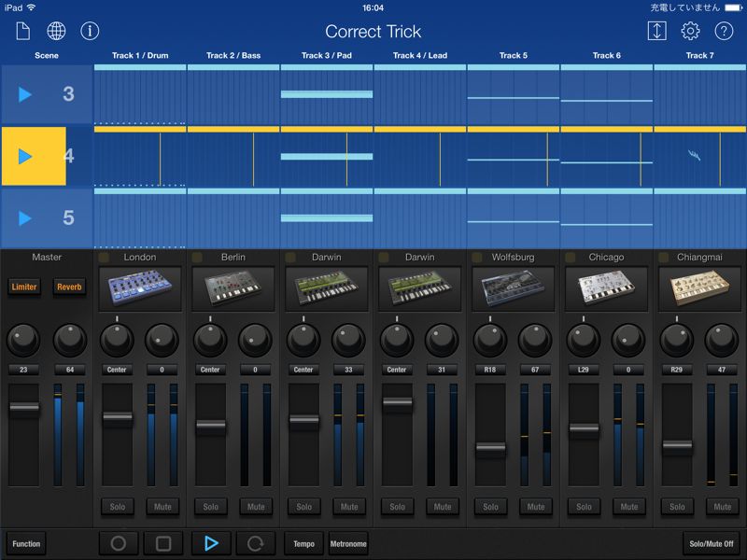Open Track 3 Darwin synth gadget

click(326, 288)
